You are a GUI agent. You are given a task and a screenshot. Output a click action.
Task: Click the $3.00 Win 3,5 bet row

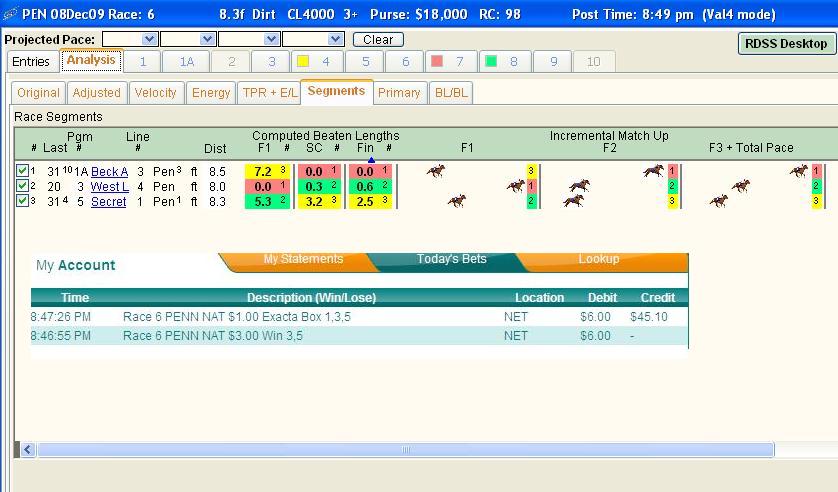tap(359, 336)
